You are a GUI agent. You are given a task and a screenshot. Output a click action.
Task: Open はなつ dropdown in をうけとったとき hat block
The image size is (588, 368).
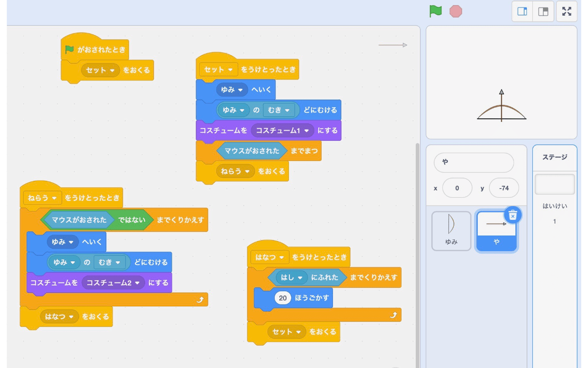(270, 257)
